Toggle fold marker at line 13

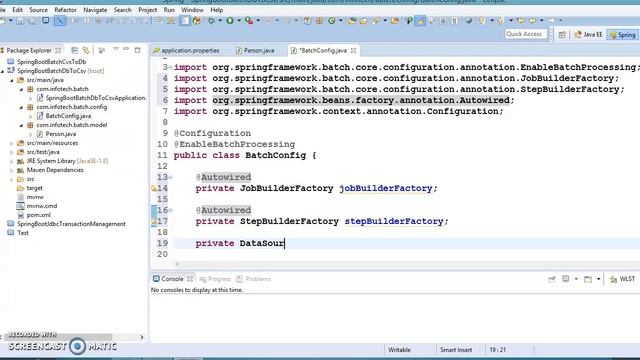tap(170, 178)
